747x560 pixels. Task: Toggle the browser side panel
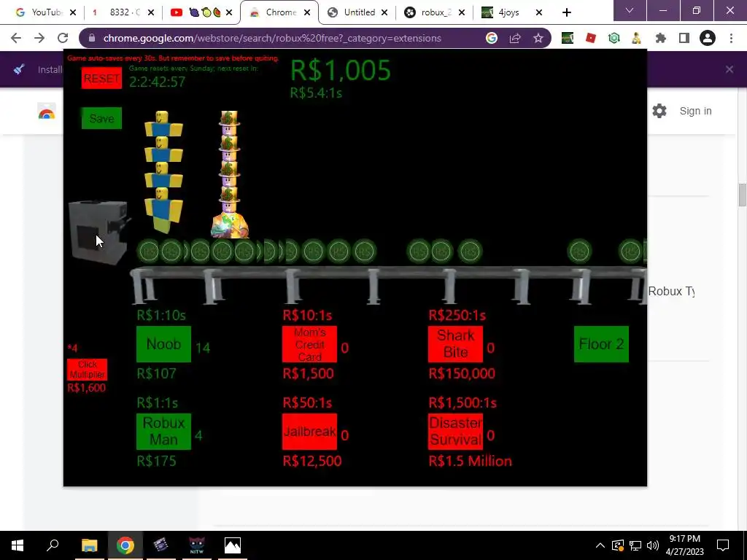[x=684, y=38]
